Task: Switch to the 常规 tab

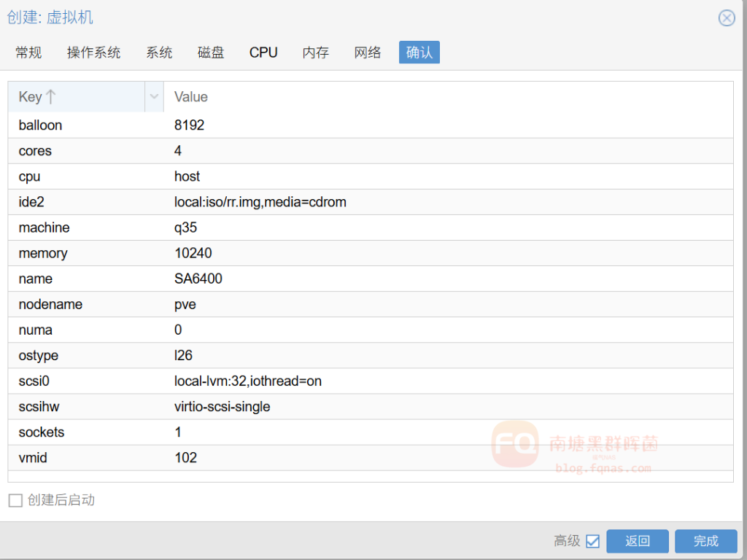Action: click(x=28, y=52)
